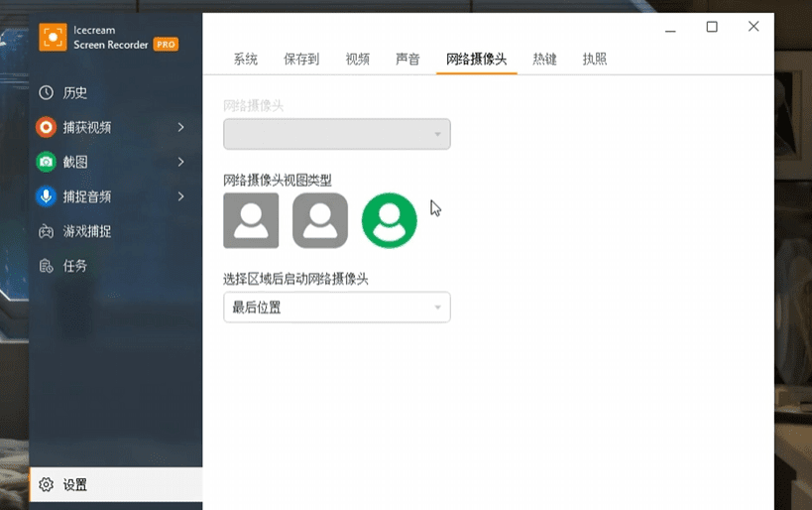Expand the 捕捉音频 submenu chevron
This screenshot has height=510, width=812.
tap(180, 196)
